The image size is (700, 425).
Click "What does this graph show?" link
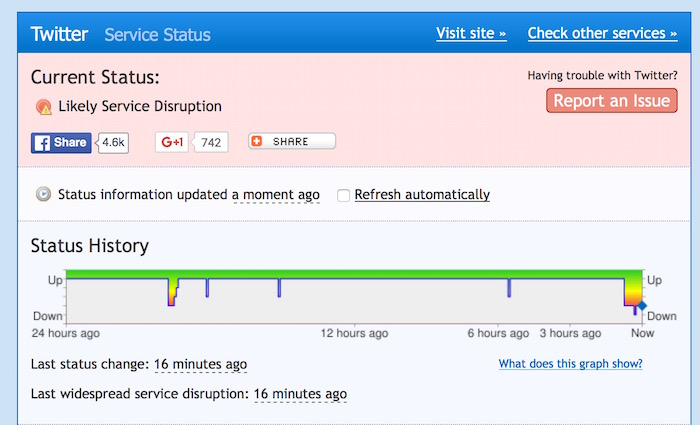[x=570, y=364]
